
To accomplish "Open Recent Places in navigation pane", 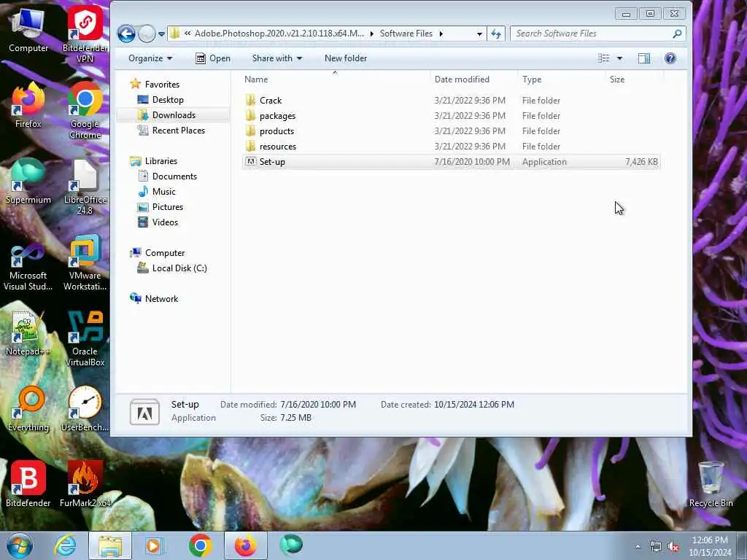I will [x=171, y=130].
